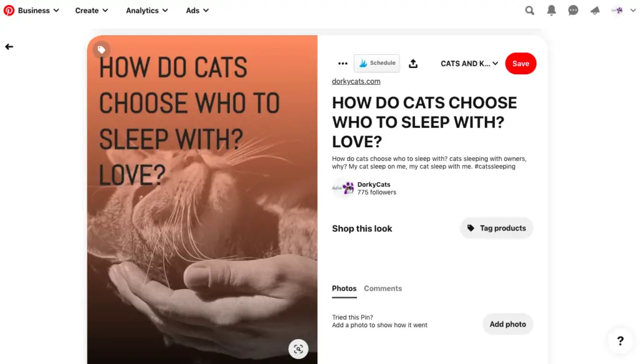This screenshot has height=364, width=640.
Task: Click the Pinterest logo icon
Action: point(9,11)
